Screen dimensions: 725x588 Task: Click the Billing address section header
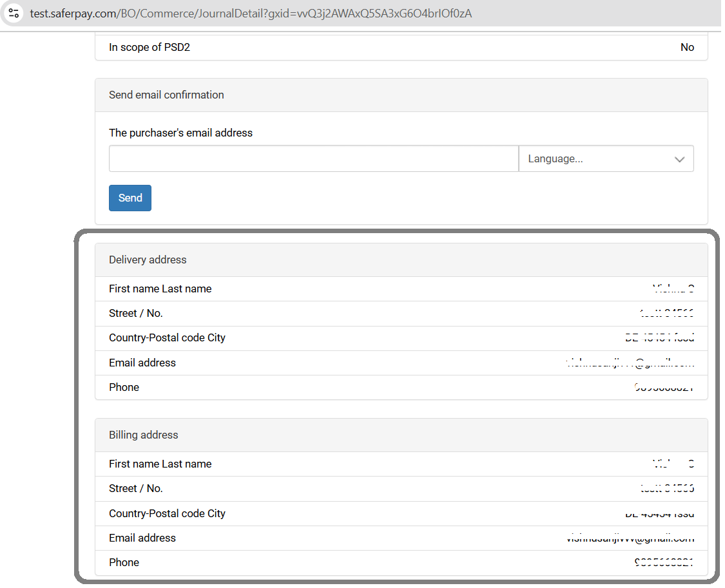pyautogui.click(x=144, y=435)
